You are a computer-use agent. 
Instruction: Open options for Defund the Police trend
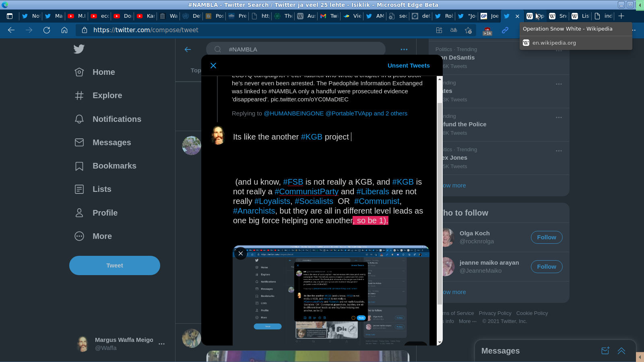tap(559, 117)
